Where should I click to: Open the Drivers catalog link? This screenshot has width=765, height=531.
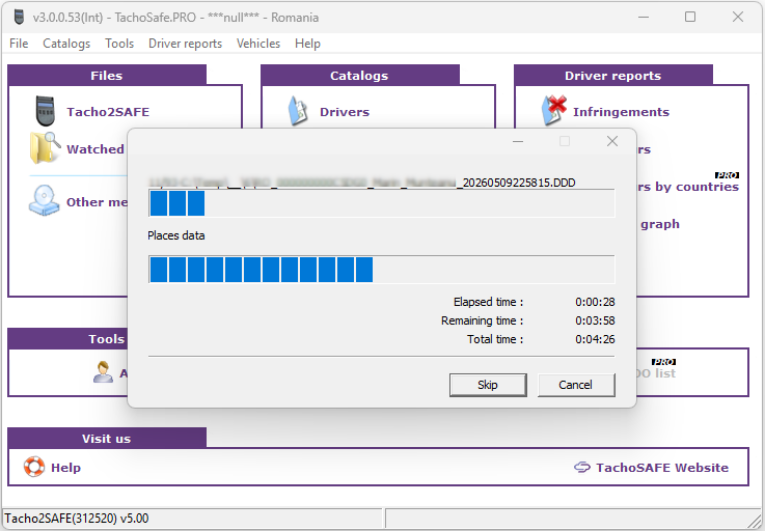click(344, 112)
